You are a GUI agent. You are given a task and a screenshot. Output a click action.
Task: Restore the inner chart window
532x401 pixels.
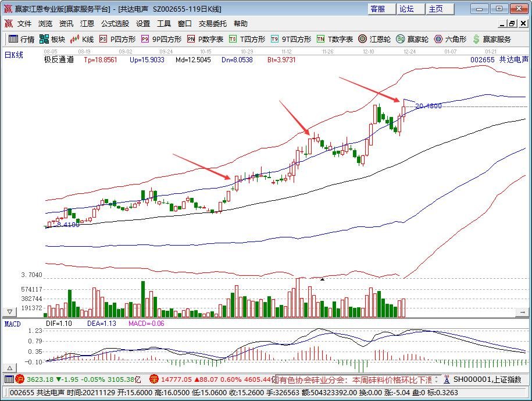click(x=512, y=24)
